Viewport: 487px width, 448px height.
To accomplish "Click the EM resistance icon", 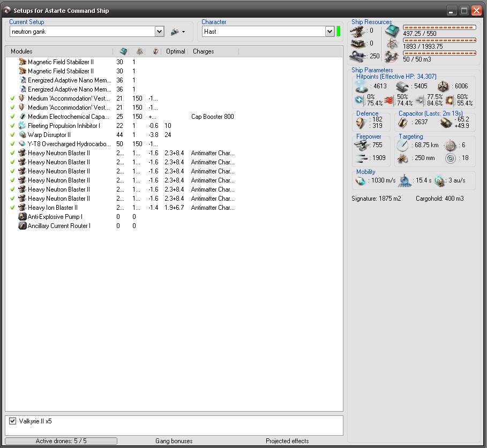I will pos(359,100).
